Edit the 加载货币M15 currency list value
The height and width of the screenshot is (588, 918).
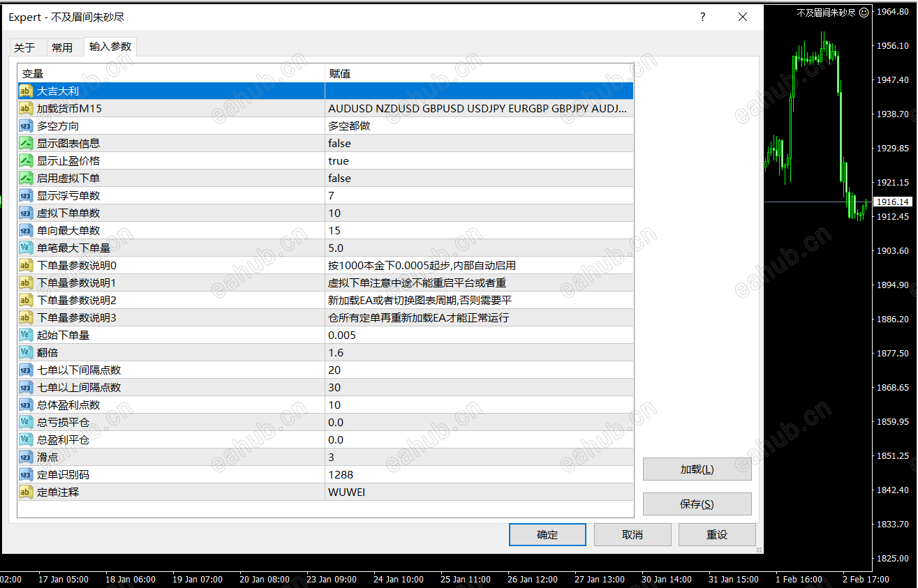pyautogui.click(x=479, y=108)
